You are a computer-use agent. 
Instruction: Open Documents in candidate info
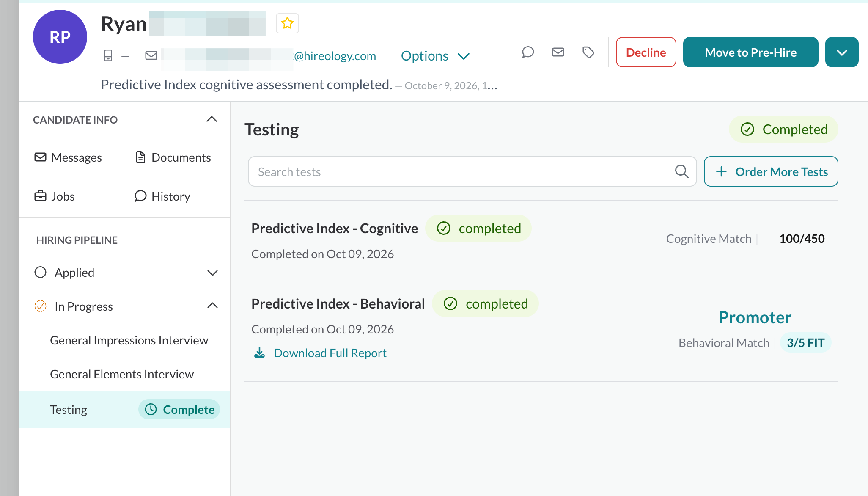pos(173,157)
